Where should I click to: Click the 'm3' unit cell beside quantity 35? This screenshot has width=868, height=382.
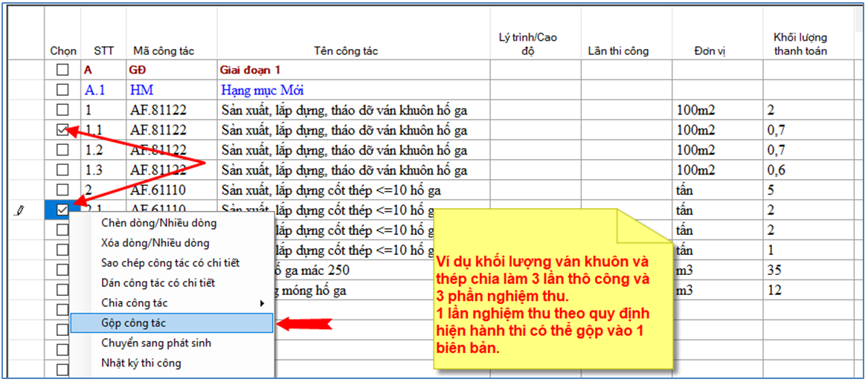(x=718, y=270)
